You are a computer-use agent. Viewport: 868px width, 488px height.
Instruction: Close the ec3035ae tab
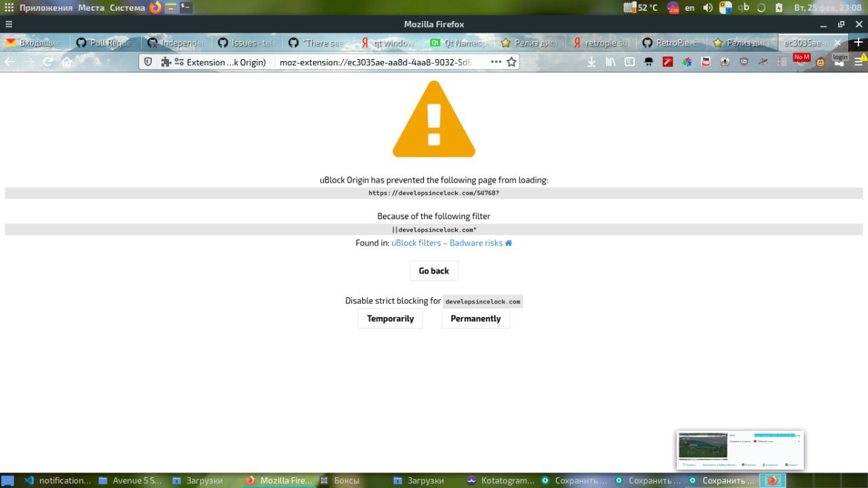(x=837, y=42)
